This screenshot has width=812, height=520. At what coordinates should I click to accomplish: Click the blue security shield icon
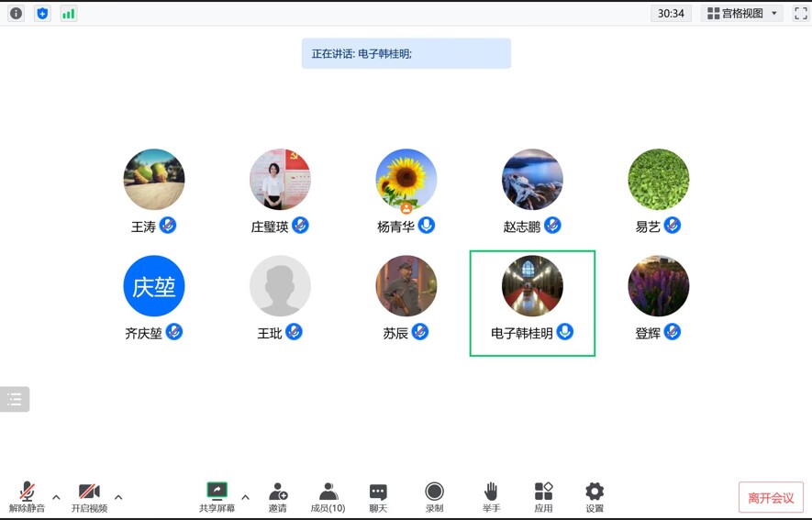coord(42,14)
